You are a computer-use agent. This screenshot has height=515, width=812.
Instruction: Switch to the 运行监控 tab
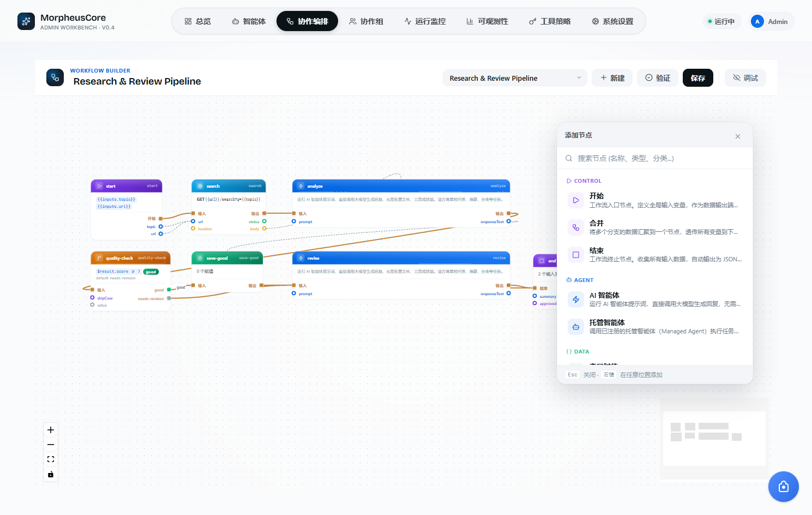[425, 21]
